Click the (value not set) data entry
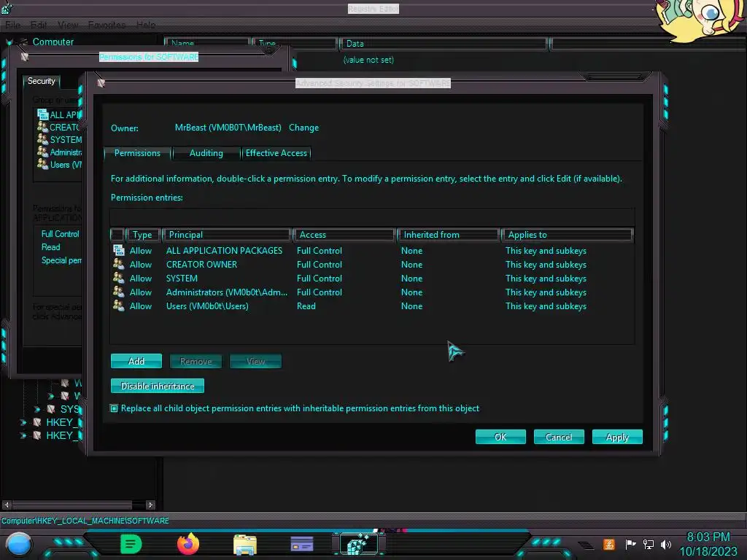747x560 pixels. coord(368,60)
